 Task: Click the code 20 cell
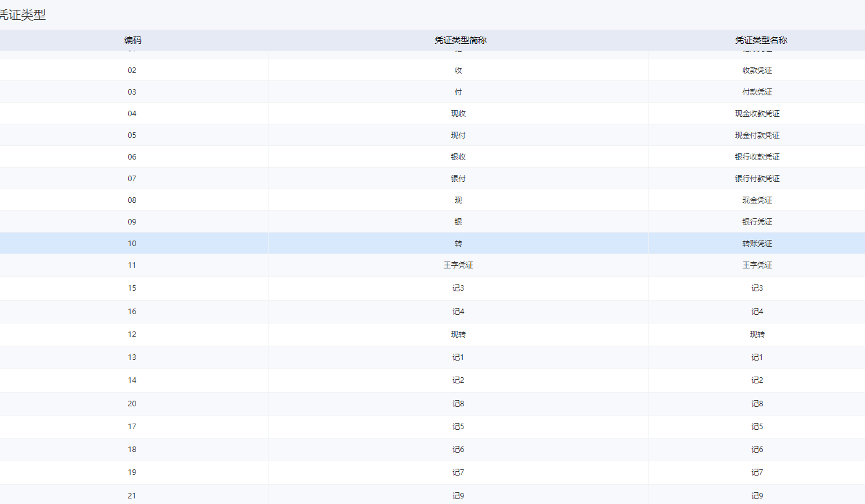pos(132,404)
